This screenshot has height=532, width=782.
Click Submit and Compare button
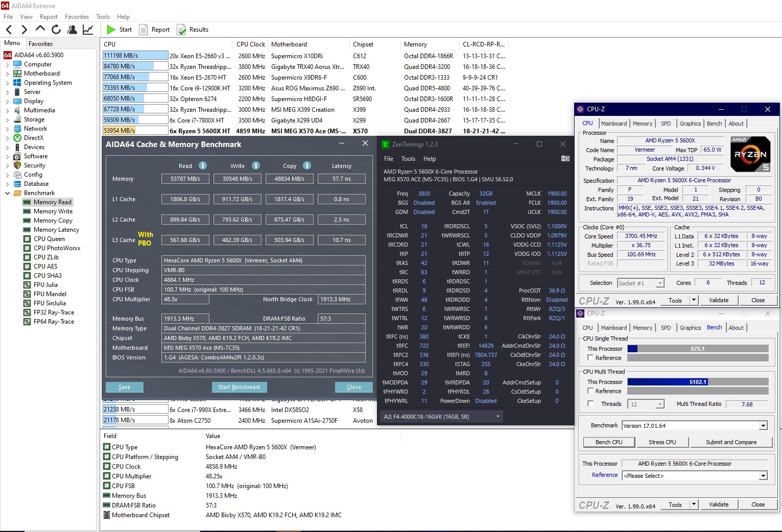pyautogui.click(x=731, y=442)
